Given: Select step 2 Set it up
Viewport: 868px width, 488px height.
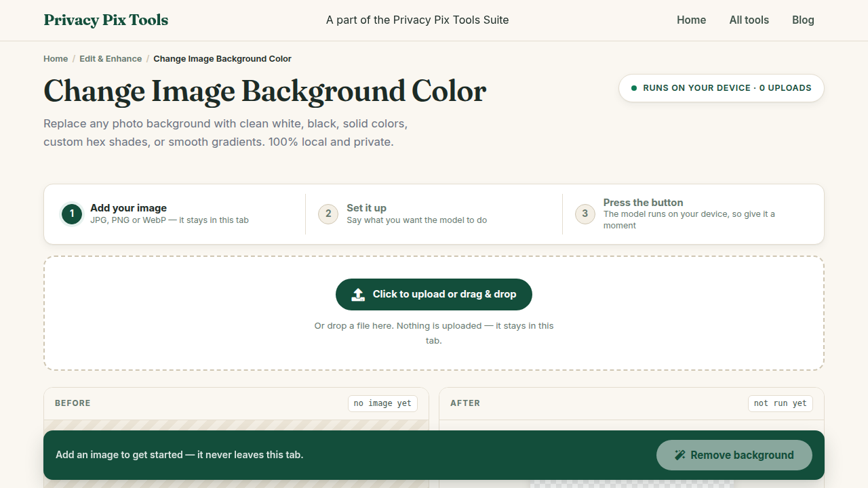Looking at the screenshot, I should pyautogui.click(x=434, y=214).
